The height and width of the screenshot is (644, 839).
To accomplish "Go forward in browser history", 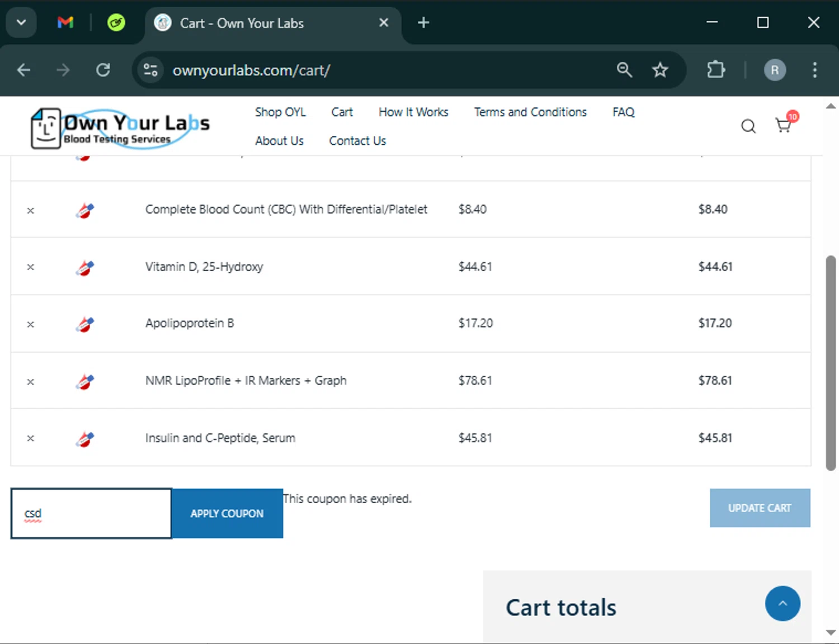I will [63, 70].
